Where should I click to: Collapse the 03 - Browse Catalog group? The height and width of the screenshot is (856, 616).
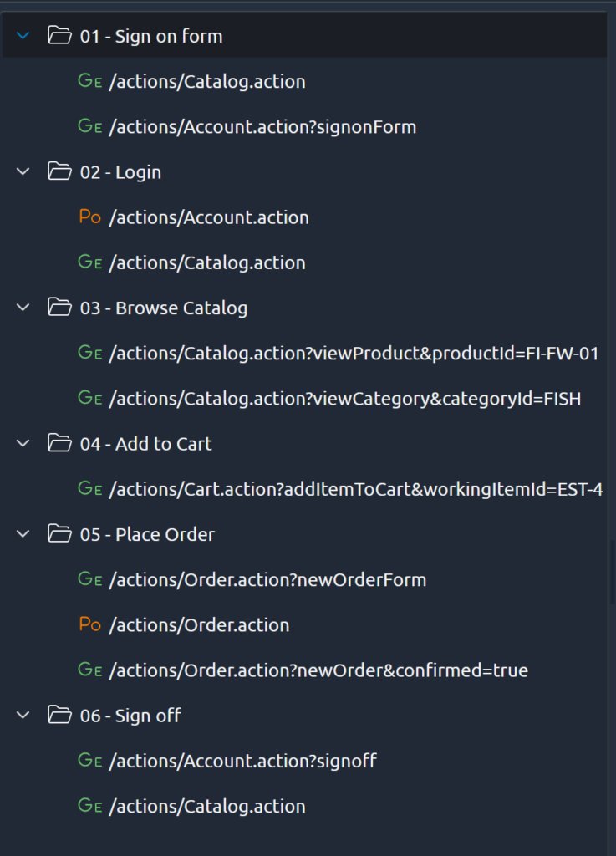pos(23,308)
